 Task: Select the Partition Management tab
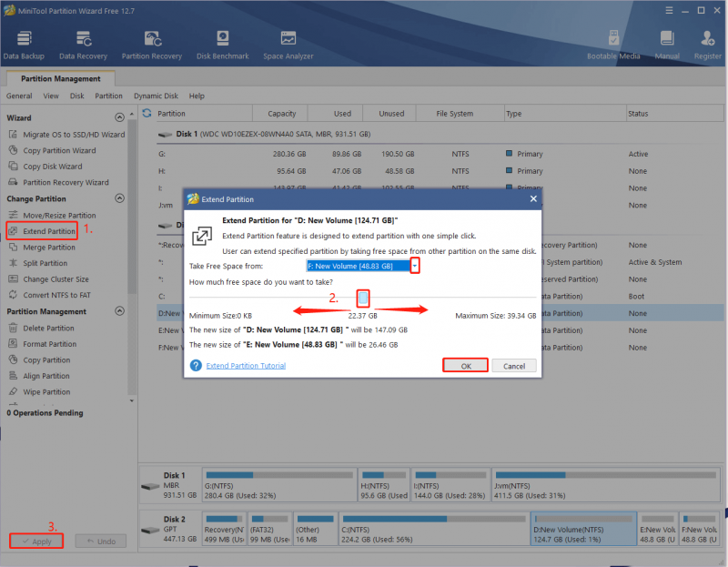pyautogui.click(x=61, y=78)
